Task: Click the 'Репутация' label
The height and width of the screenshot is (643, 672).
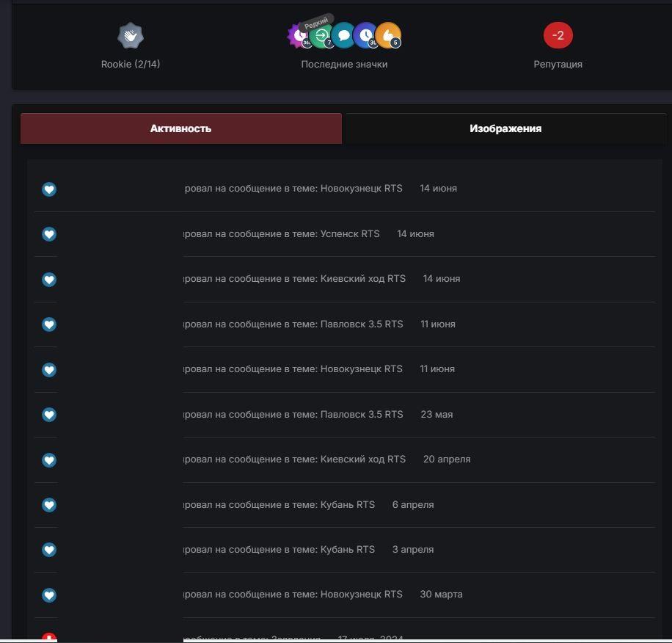Action: point(558,65)
